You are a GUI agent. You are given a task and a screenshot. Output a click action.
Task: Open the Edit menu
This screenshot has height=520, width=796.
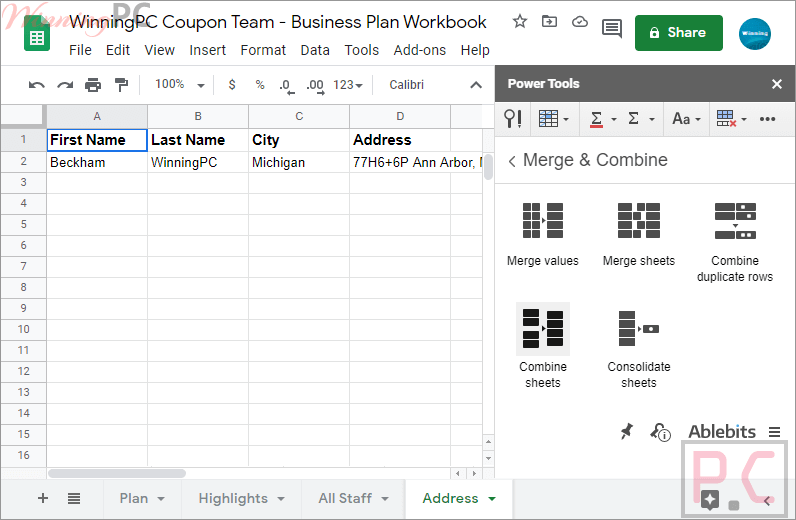pyautogui.click(x=118, y=50)
